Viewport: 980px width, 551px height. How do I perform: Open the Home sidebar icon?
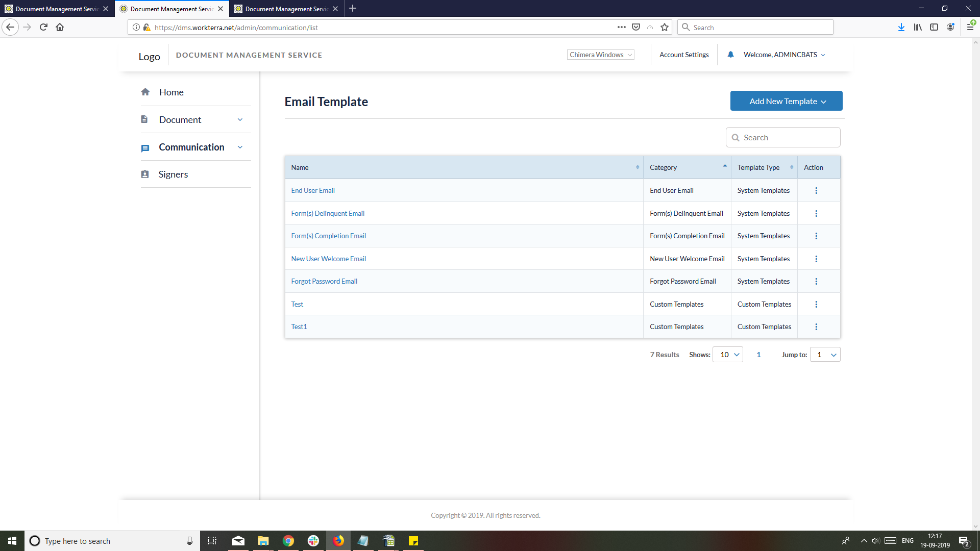[145, 92]
